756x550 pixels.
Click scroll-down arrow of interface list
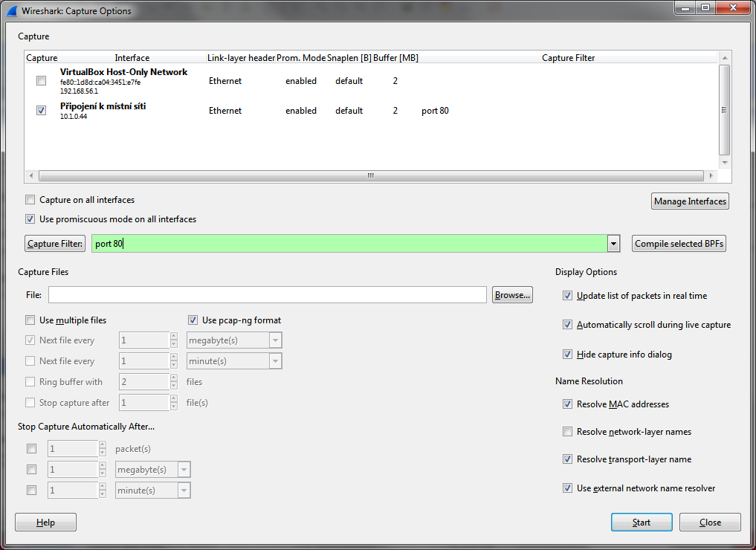(724, 163)
